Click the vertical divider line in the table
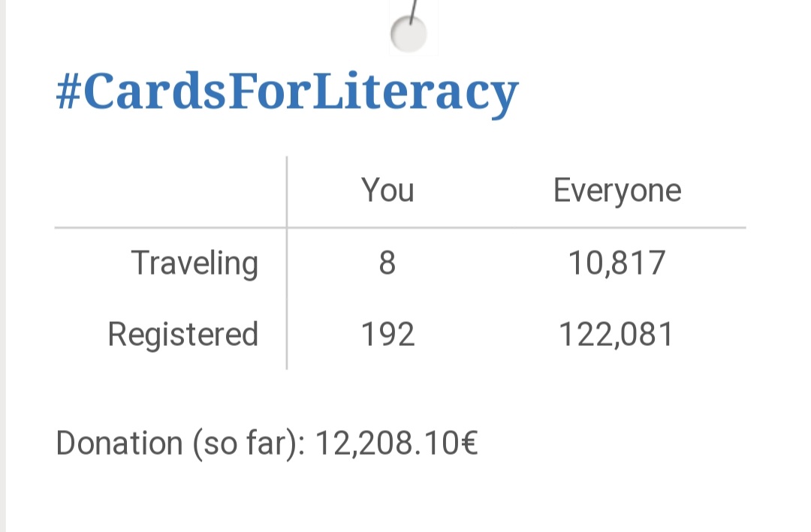The width and height of the screenshot is (811, 532). click(287, 300)
